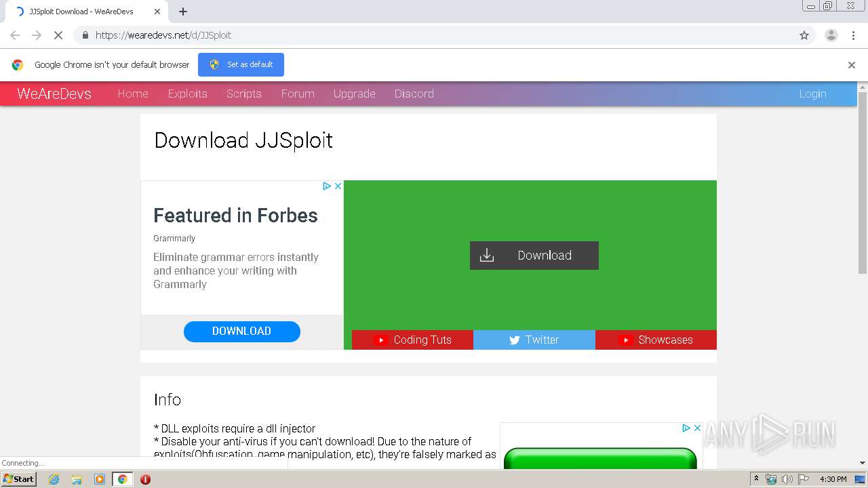Open the Windows Start menu
Screen dimensions: 868x488
[19, 479]
